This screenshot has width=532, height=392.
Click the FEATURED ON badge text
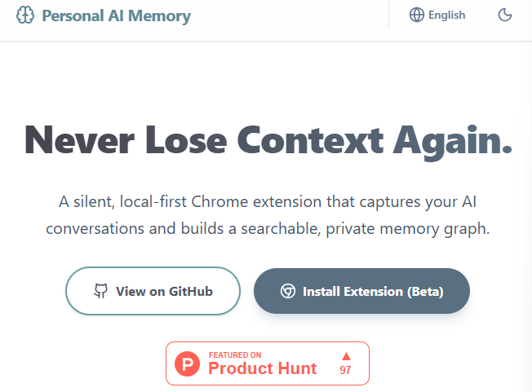pyautogui.click(x=235, y=355)
